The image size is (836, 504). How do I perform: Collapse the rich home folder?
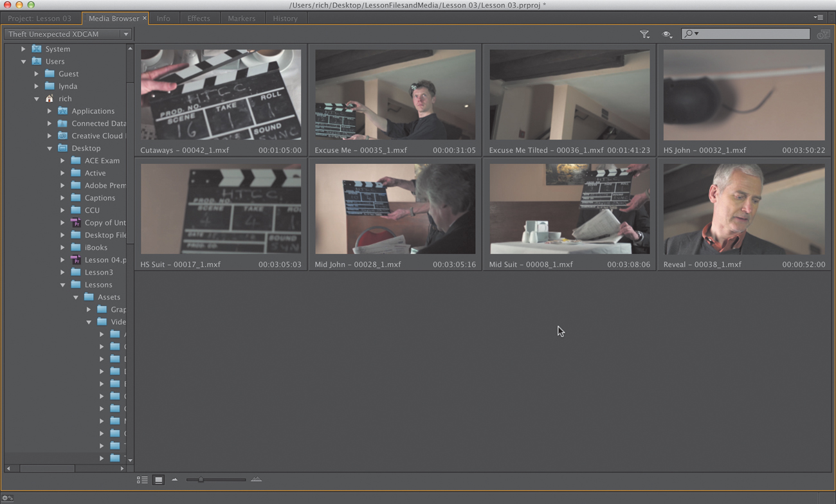[x=36, y=99]
